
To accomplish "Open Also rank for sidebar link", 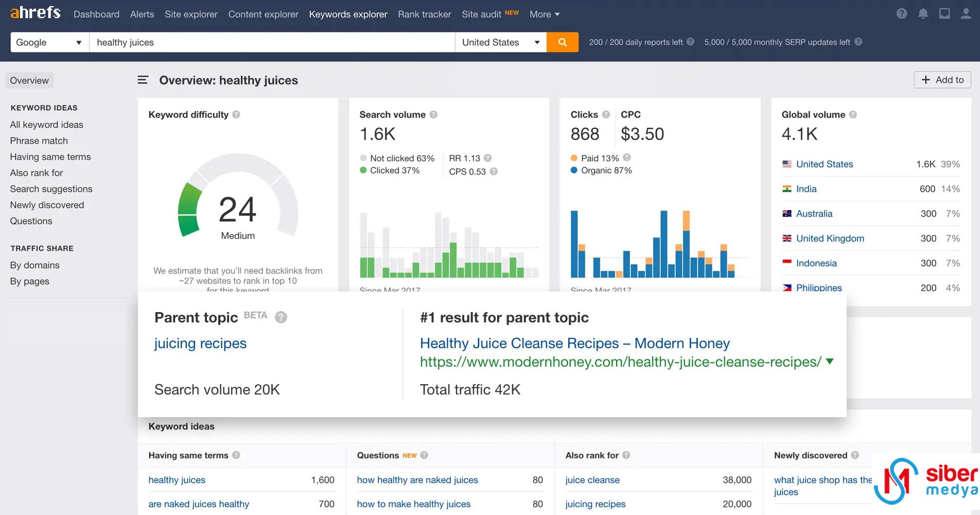I will pos(37,173).
